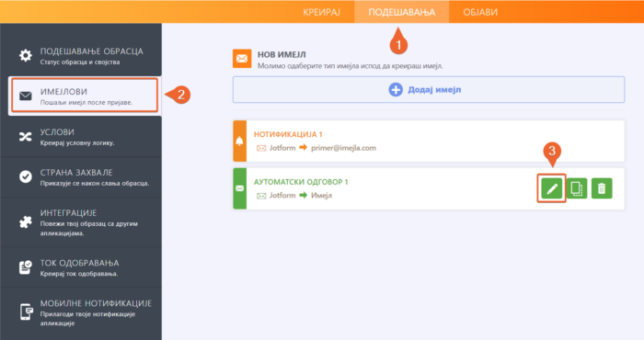Open the ИНТЕГРАЦИЈЕ section

click(x=81, y=222)
